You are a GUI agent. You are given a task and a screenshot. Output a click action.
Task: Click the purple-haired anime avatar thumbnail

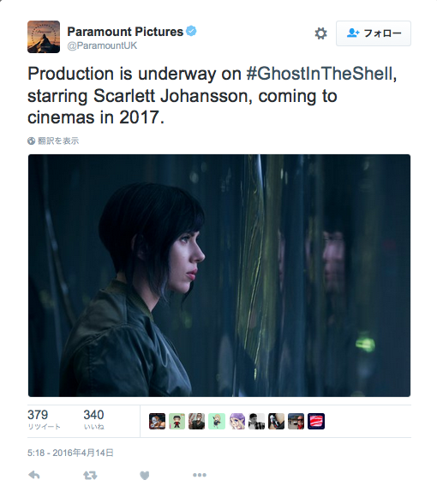(236, 422)
